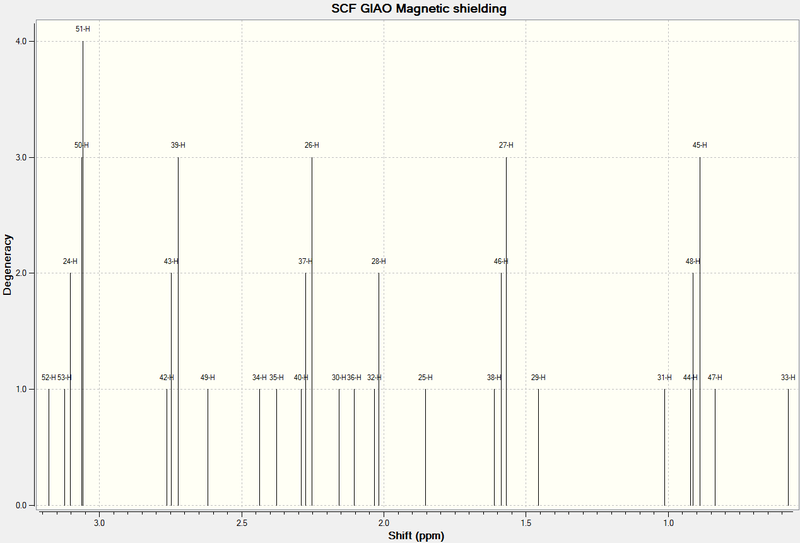Select the 33-H peak label

pos(788,378)
